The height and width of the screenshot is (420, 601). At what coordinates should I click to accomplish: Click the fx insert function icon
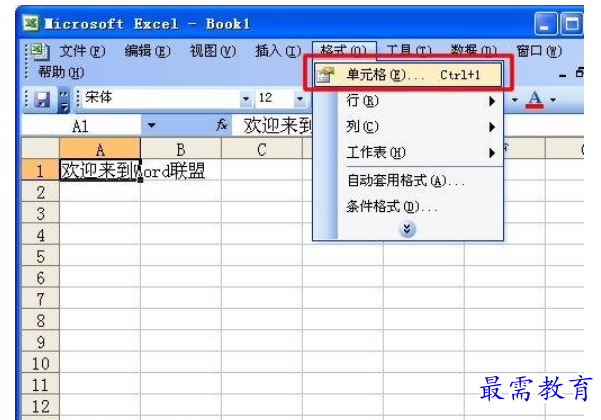222,125
